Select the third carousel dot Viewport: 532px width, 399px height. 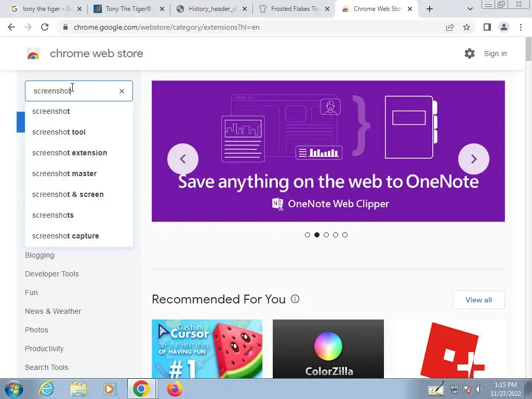pyautogui.click(x=326, y=235)
